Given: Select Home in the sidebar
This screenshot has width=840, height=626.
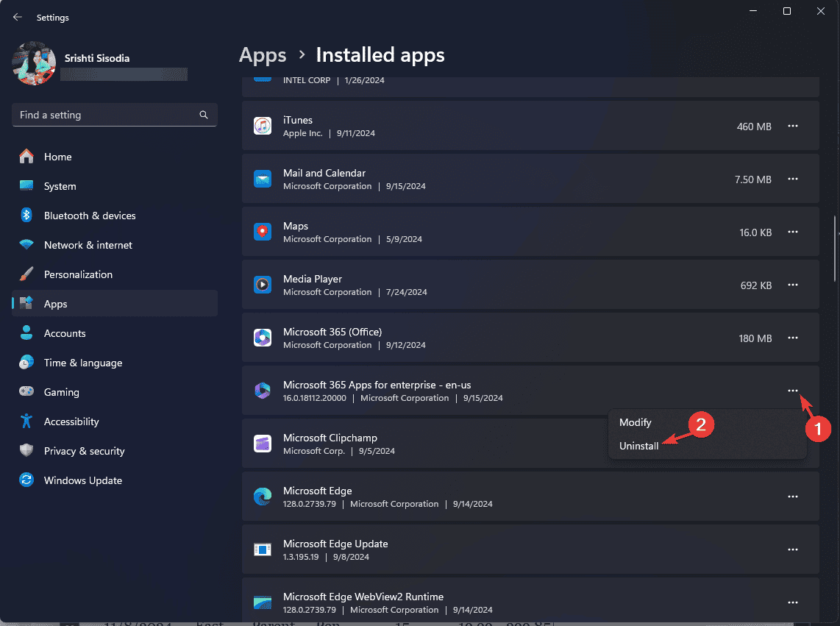Looking at the screenshot, I should 59,156.
